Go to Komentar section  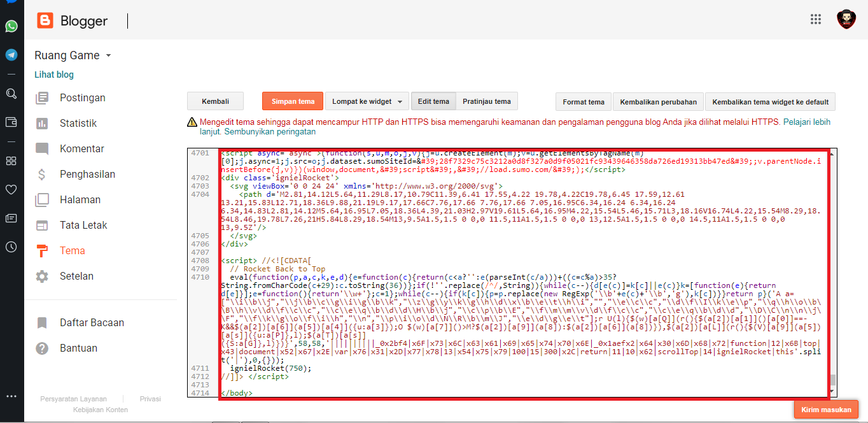[82, 149]
